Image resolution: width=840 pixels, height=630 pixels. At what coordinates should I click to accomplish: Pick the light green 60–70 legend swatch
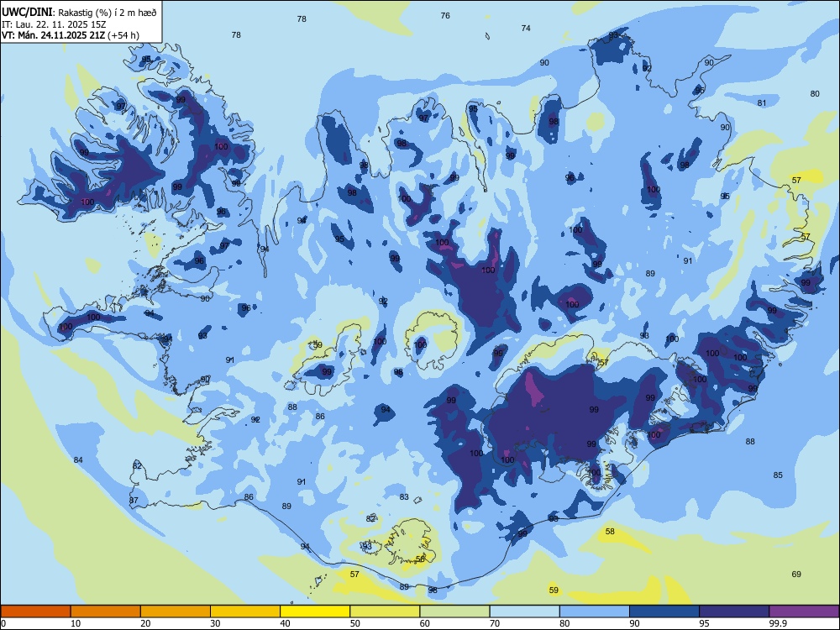(x=454, y=612)
